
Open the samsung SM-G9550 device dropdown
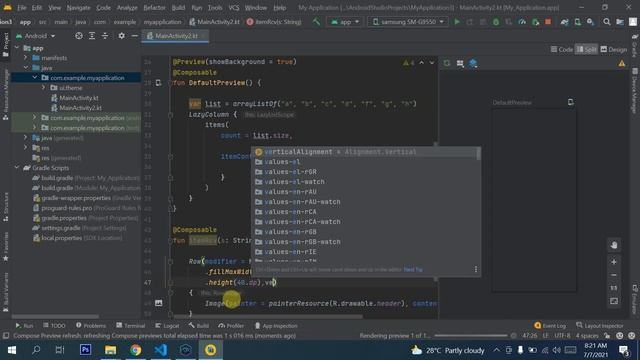[408, 22]
